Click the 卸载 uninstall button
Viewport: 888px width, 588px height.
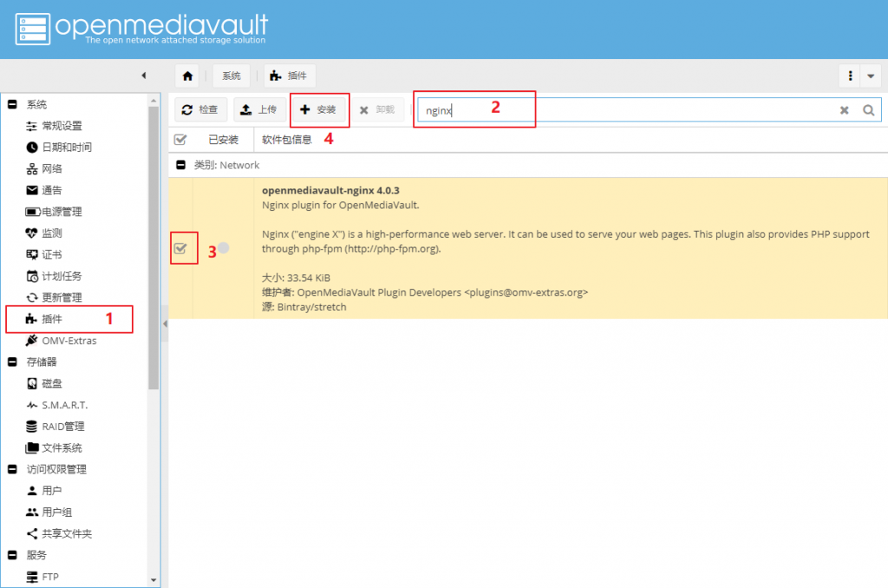pos(378,110)
